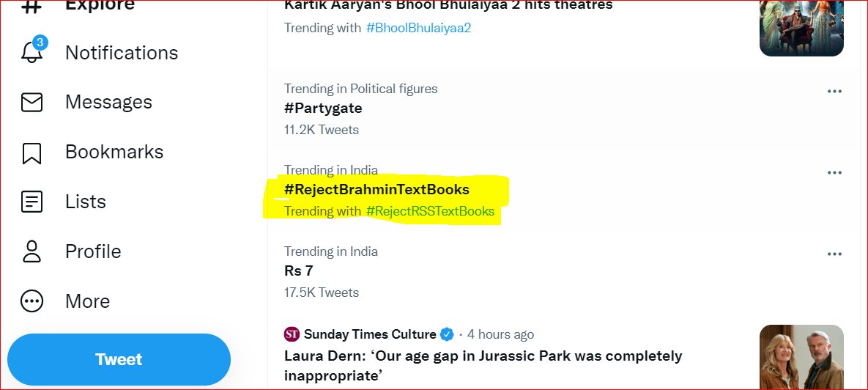
Task: Open three-dot menu for Rs 7 trend
Action: 834,254
